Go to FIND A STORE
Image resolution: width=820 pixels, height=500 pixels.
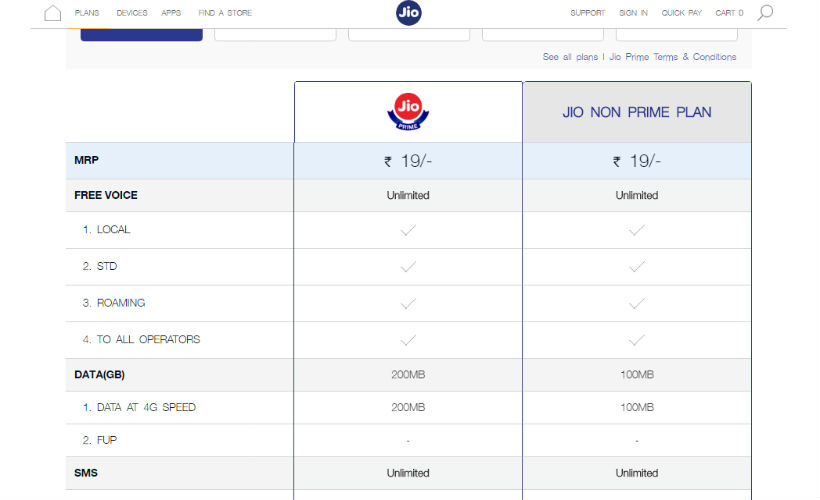(x=225, y=13)
